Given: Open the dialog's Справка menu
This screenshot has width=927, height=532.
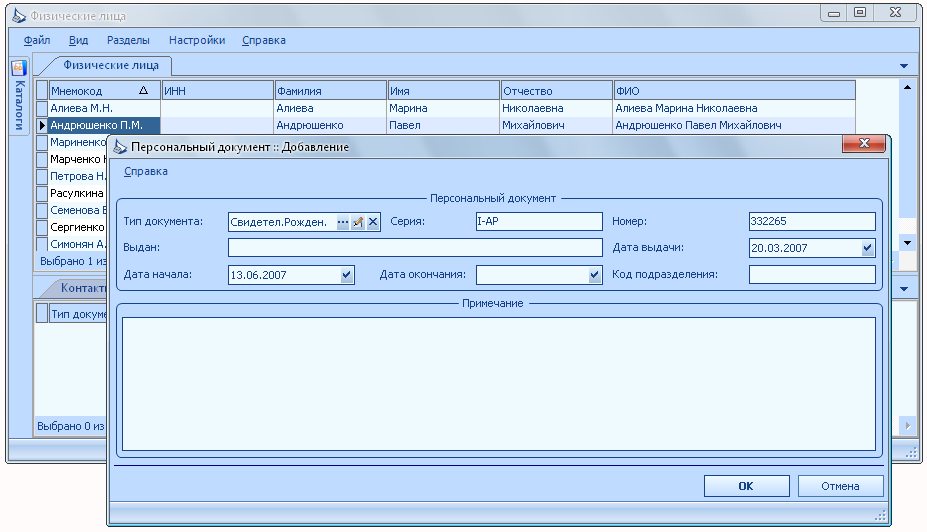Looking at the screenshot, I should pos(145,171).
